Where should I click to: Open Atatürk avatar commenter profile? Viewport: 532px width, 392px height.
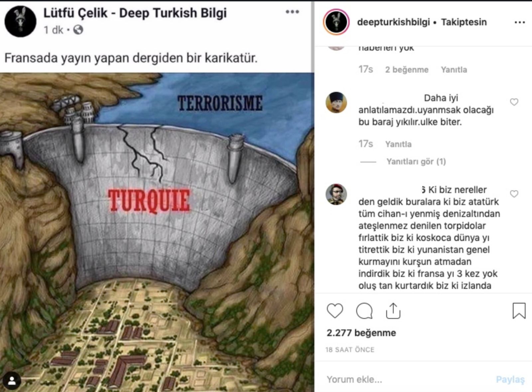click(336, 102)
